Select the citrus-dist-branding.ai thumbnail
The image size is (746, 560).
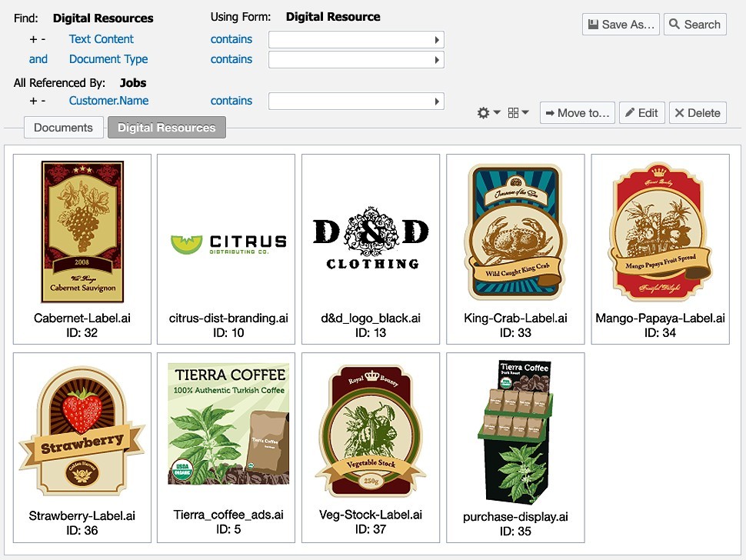point(228,244)
